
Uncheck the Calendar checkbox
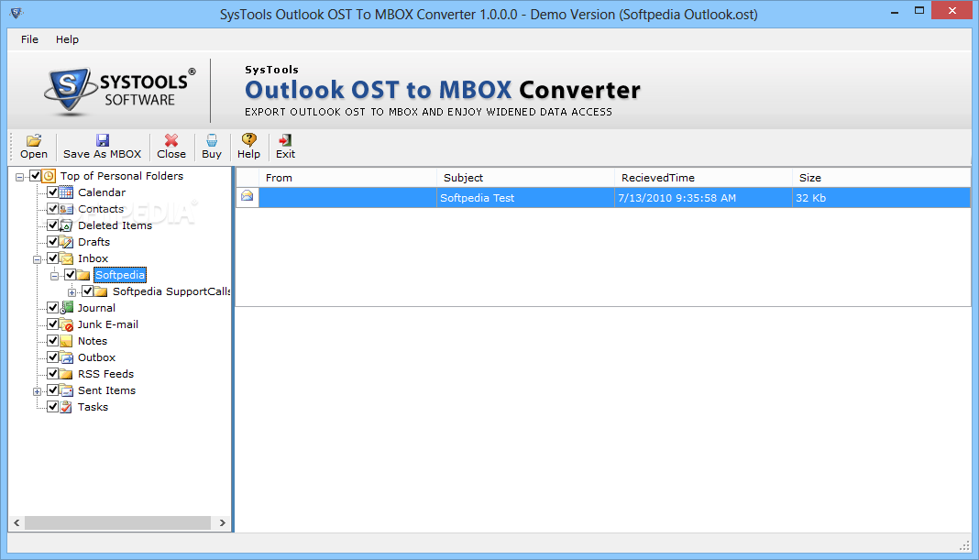(52, 192)
